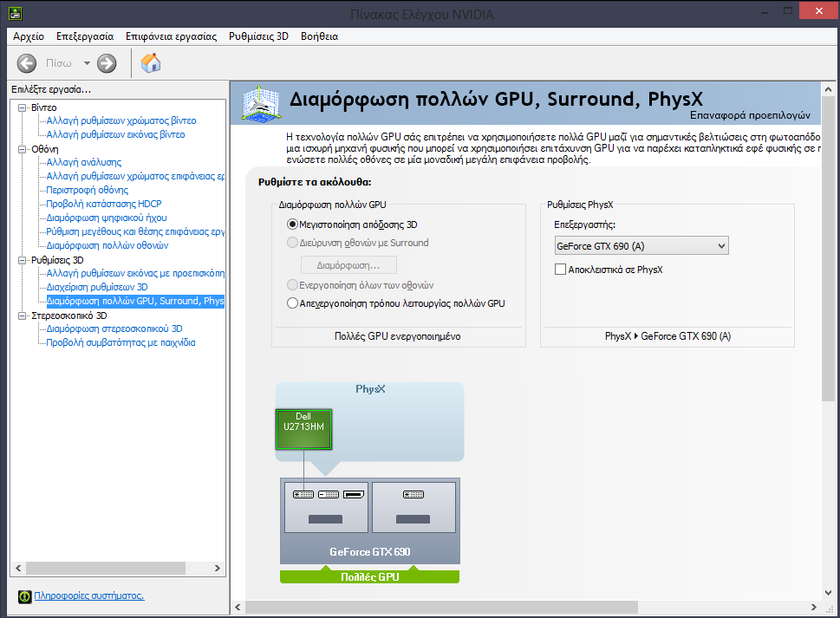Image resolution: width=840 pixels, height=618 pixels.
Task: Open Διαμόρφωση στερεοσκοπικού 3D item
Action: tap(114, 329)
